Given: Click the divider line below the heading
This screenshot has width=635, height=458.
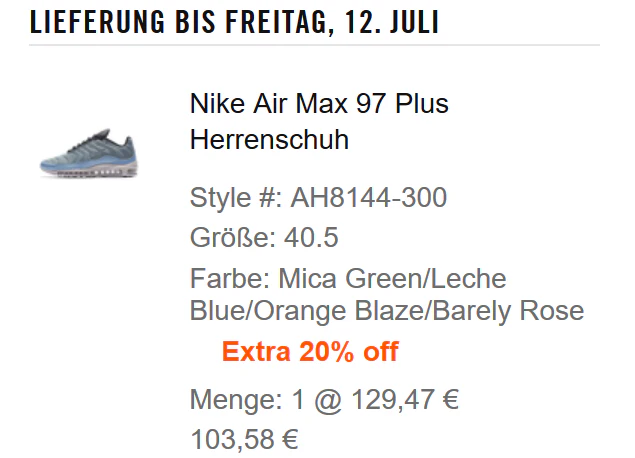Looking at the screenshot, I should click(314, 45).
